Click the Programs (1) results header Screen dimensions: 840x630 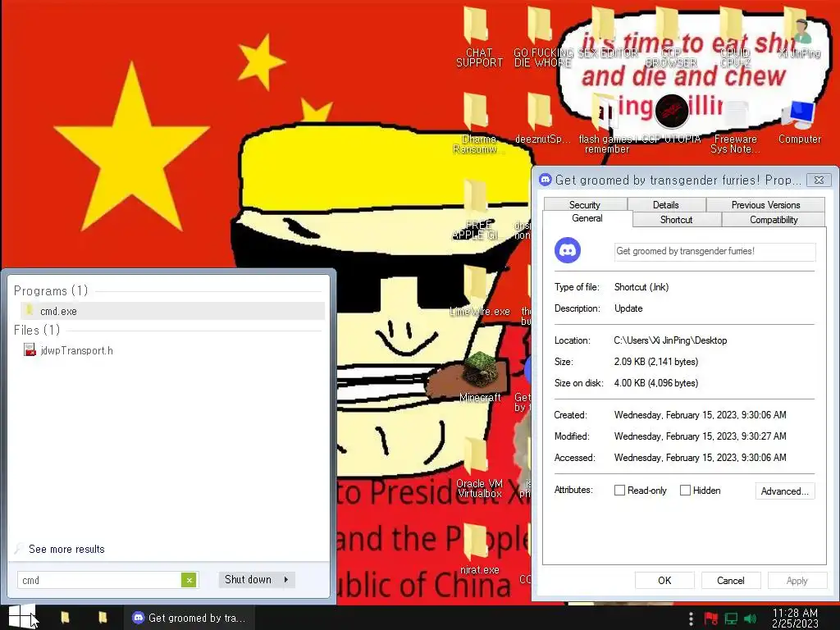click(x=51, y=291)
